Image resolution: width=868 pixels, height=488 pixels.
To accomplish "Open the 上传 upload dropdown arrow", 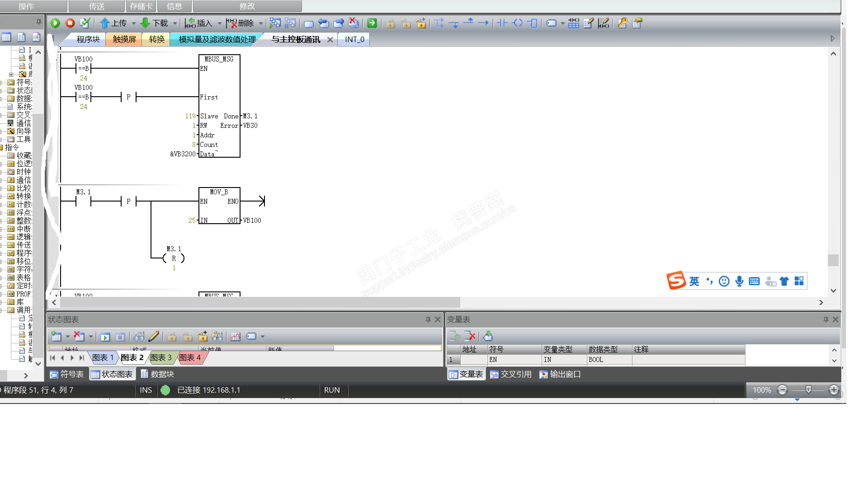I will click(134, 23).
